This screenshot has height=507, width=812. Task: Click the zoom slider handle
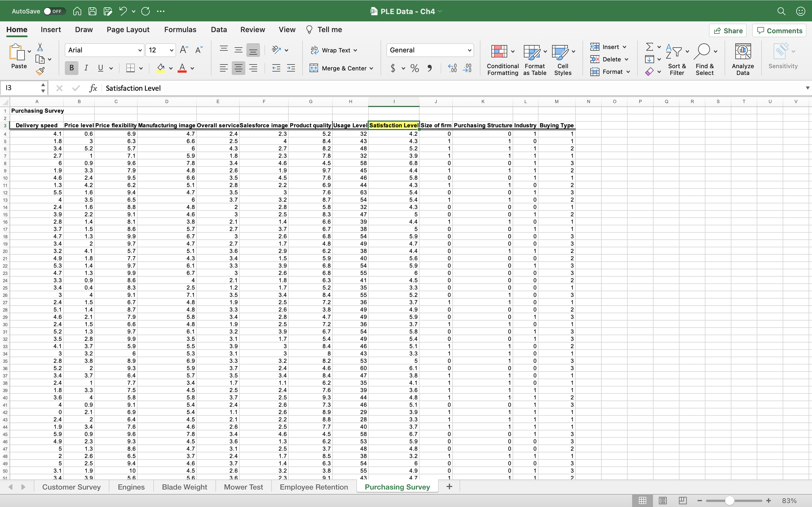coord(729,501)
